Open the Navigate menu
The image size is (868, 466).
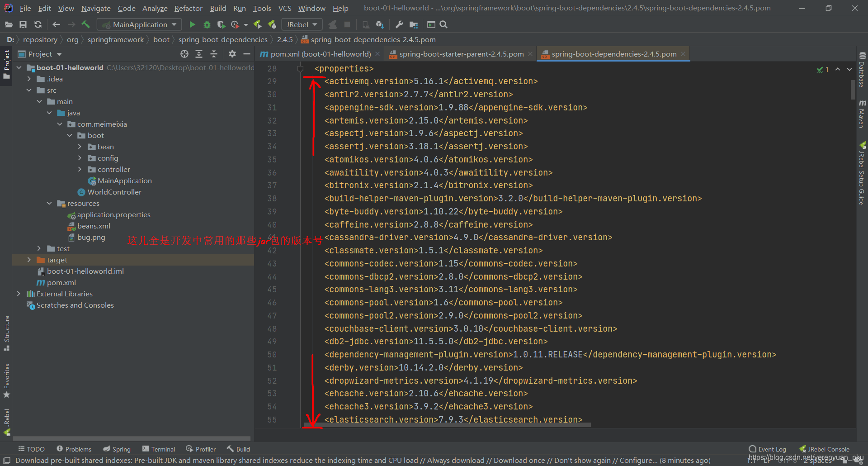(96, 8)
